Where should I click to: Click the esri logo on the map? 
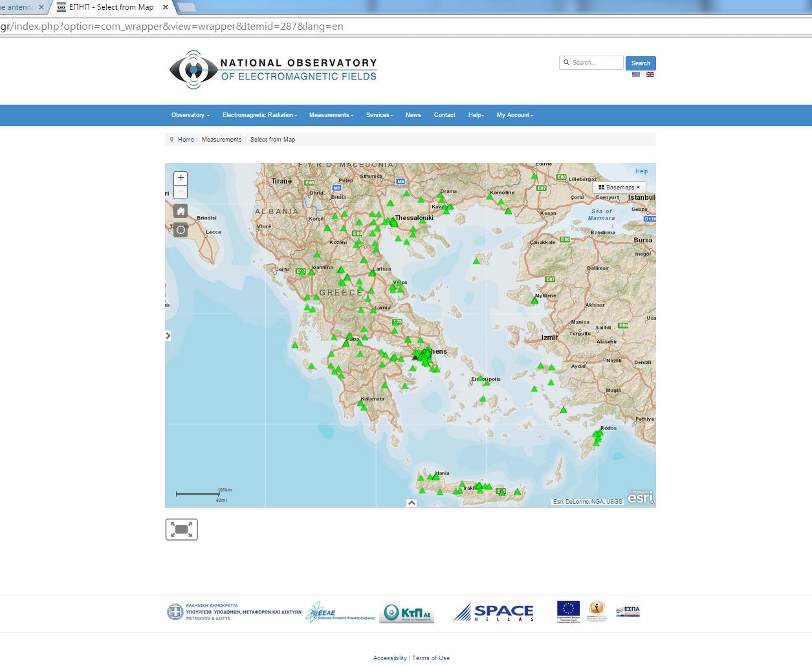click(640, 498)
